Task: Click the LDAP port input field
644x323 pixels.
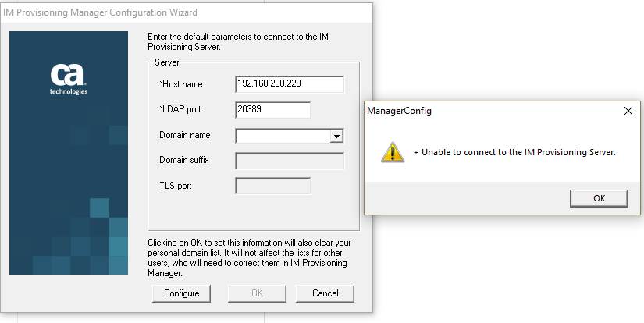Action: pos(272,110)
